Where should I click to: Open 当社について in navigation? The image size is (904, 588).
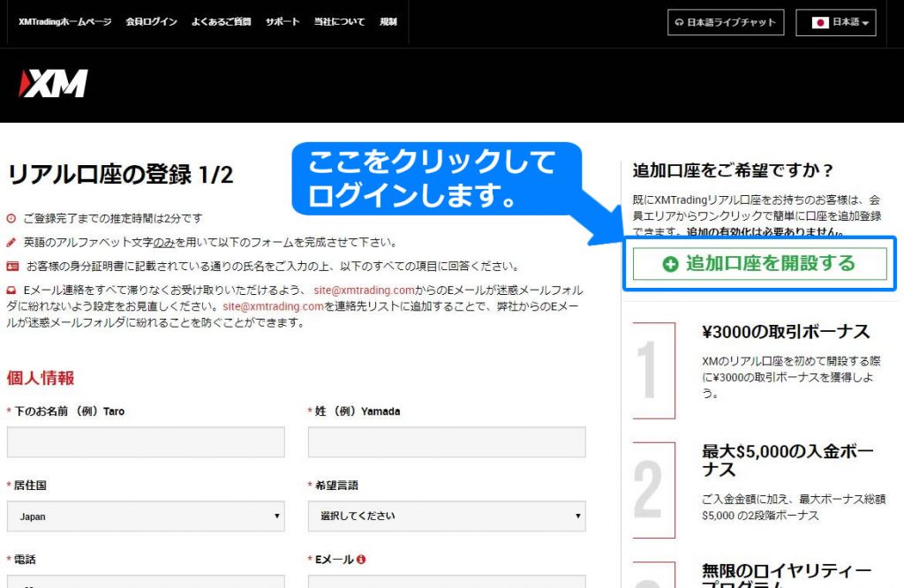(x=340, y=22)
